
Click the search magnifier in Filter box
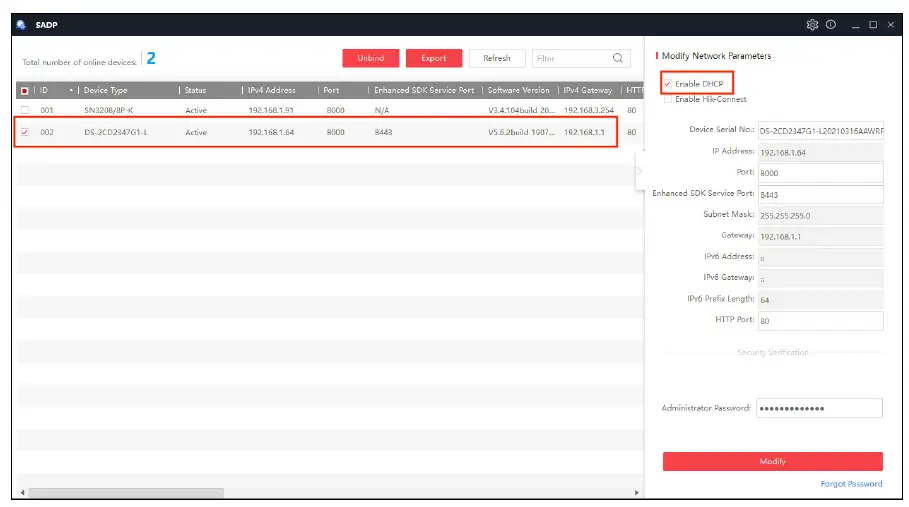(x=618, y=58)
